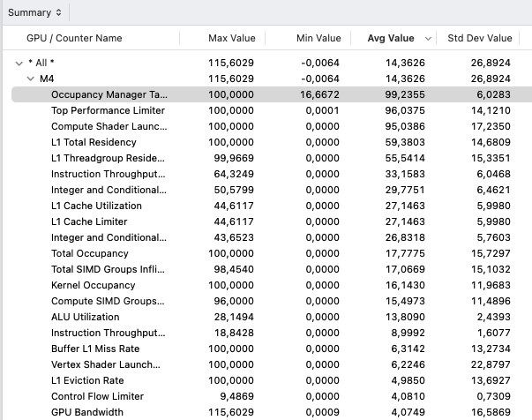Image resolution: width=532 pixels, height=420 pixels.
Task: Click Avg Value 16,1430 of Kernel Occupancy
Action: (405, 285)
